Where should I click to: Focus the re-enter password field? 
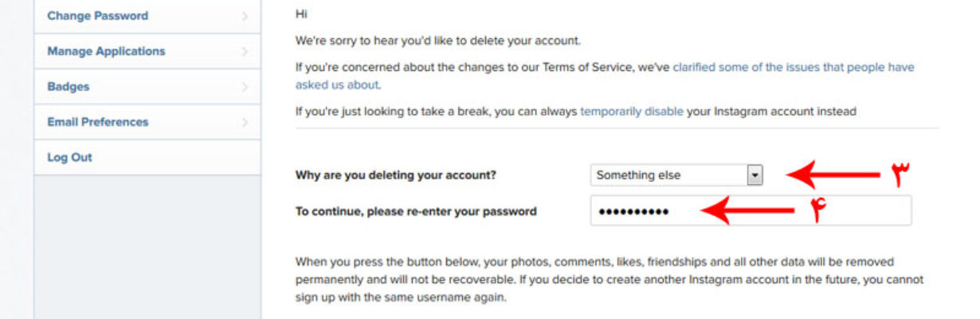coord(751,211)
